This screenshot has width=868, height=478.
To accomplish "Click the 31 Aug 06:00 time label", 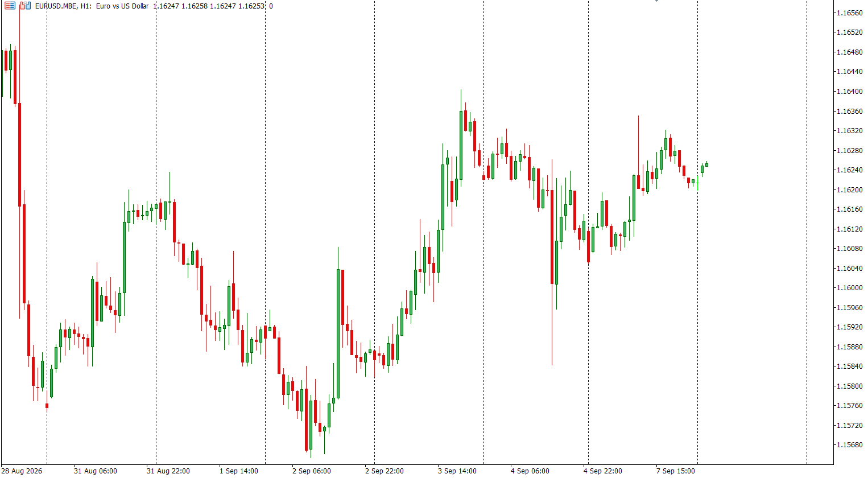I will 96,471.
